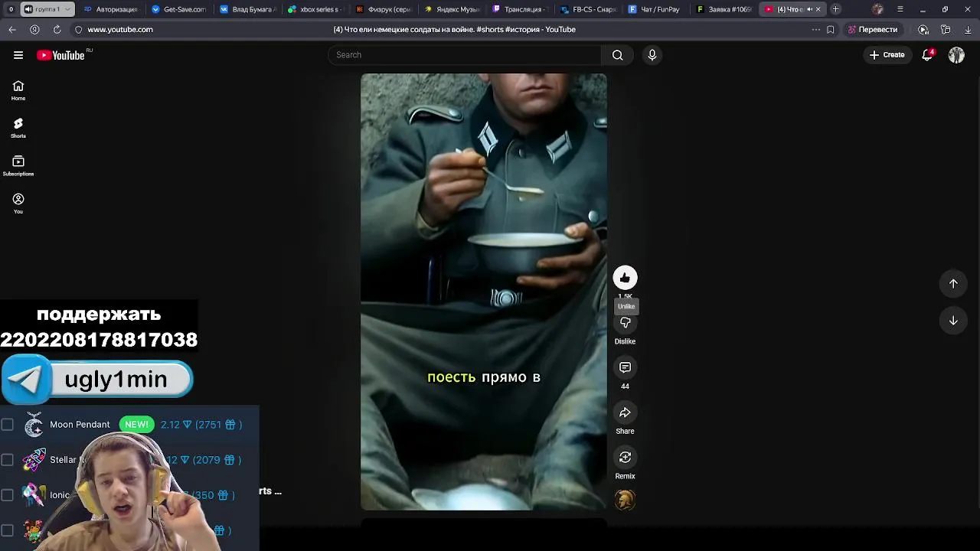Open the channel avatar below Remix
The height and width of the screenshot is (551, 980).
tap(625, 500)
